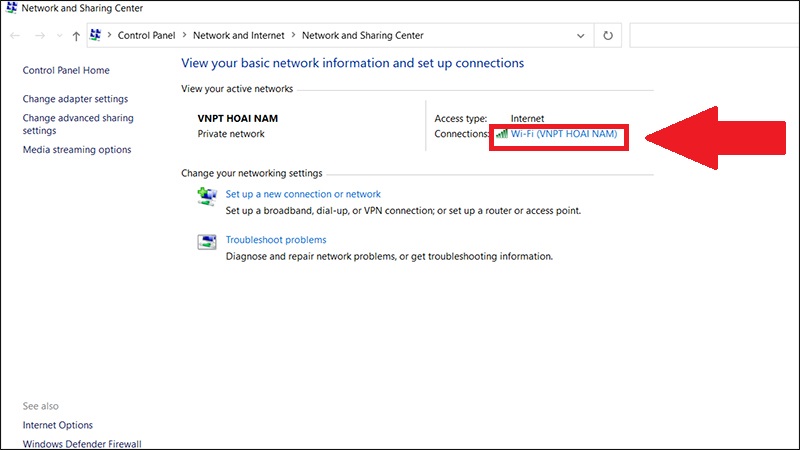
Task: Click the basic network information page title
Action: tap(353, 63)
